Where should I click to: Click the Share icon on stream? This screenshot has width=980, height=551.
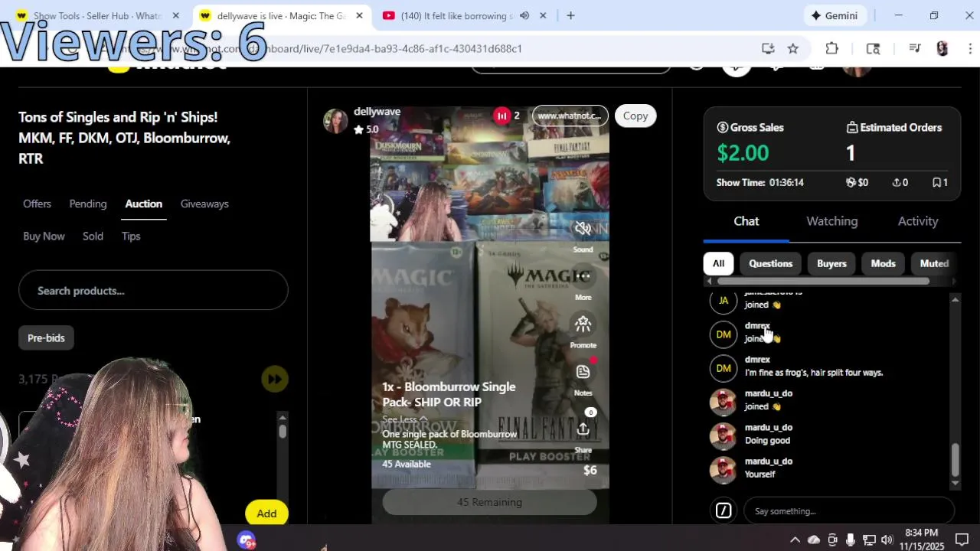(583, 429)
